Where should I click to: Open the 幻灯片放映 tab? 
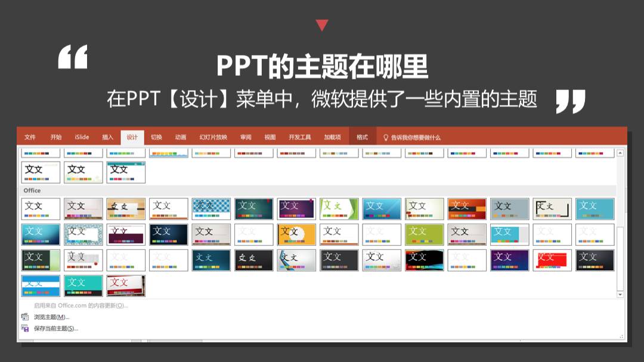tap(213, 137)
